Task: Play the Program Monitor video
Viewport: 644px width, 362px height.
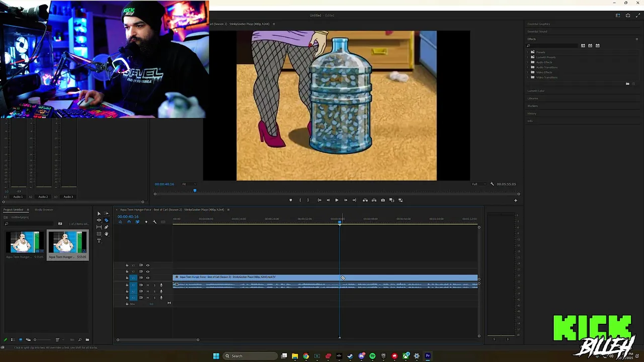Action: coord(337,200)
